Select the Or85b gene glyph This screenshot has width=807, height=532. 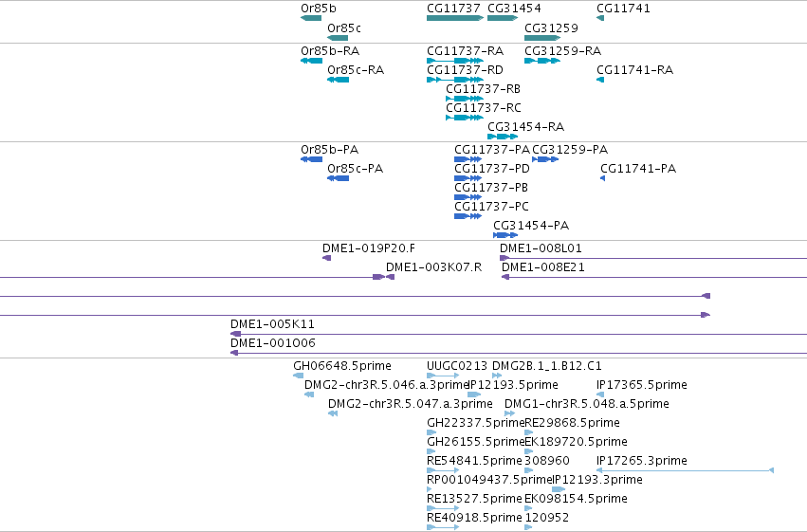(x=311, y=18)
